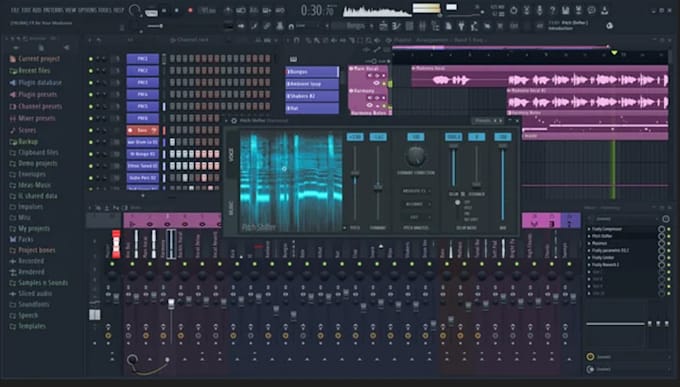Click the Main Vocal audio clip waveform

[540, 80]
